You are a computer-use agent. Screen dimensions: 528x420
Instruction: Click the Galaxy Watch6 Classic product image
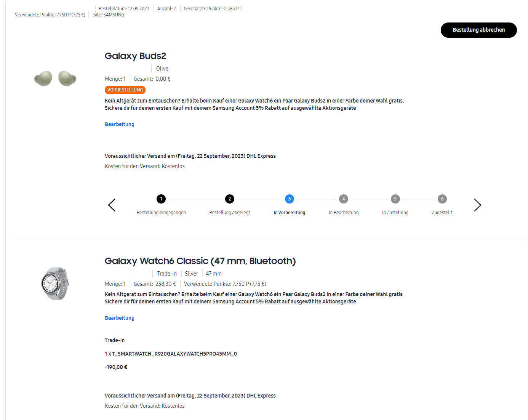pos(55,284)
